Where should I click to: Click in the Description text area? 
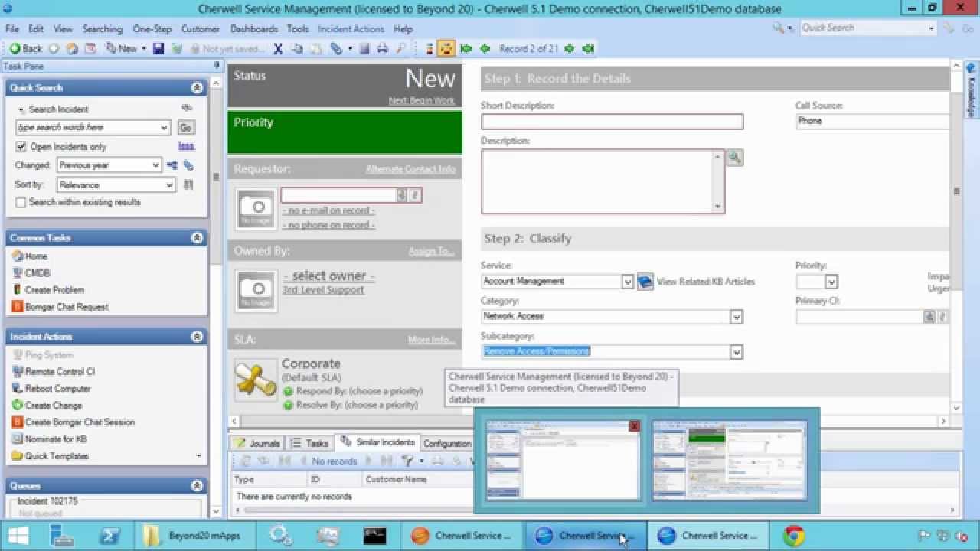pyautogui.click(x=598, y=181)
